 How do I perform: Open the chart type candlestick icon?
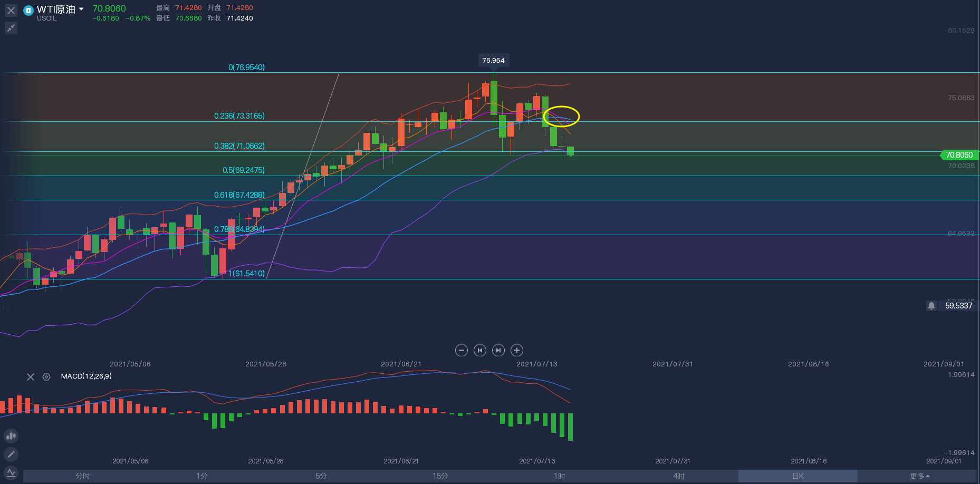(11, 436)
